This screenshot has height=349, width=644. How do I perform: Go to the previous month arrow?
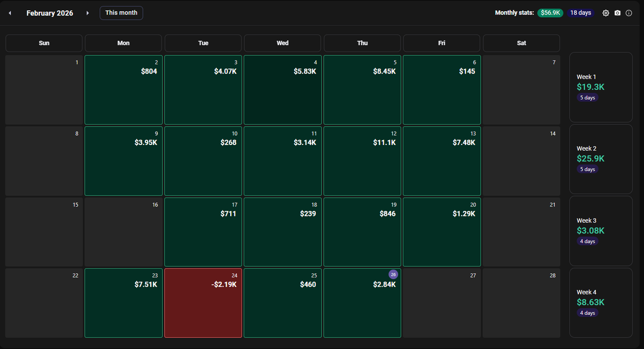click(10, 13)
